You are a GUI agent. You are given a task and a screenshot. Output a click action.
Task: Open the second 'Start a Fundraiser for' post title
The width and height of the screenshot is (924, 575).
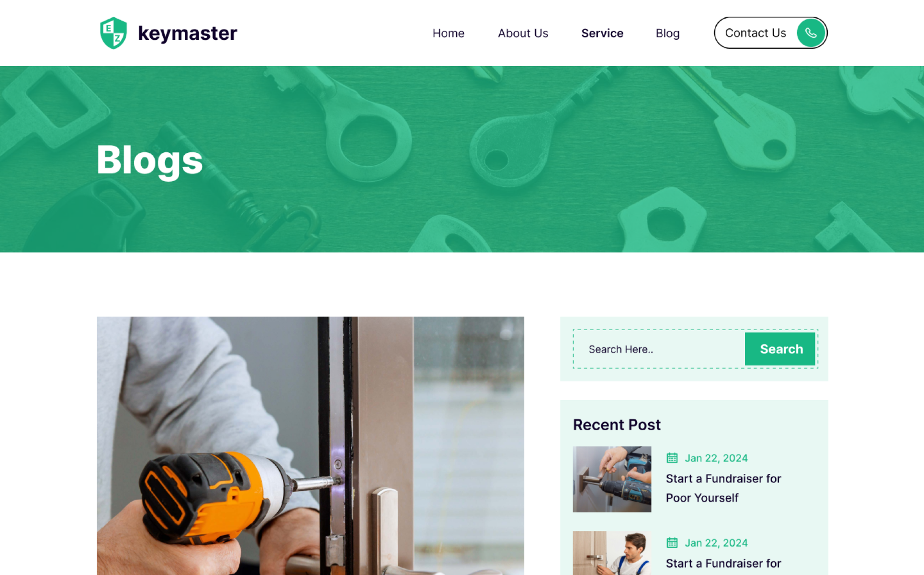tap(723, 563)
